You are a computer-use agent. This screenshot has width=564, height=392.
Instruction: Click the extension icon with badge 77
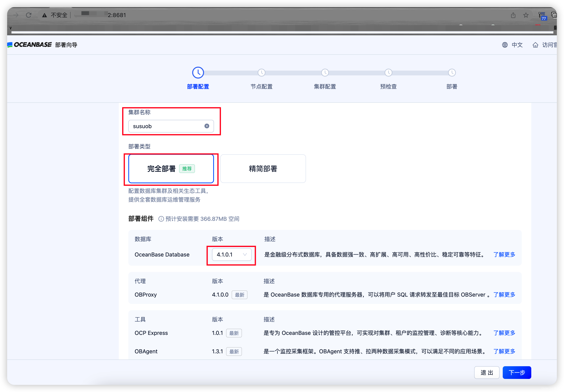click(x=542, y=16)
